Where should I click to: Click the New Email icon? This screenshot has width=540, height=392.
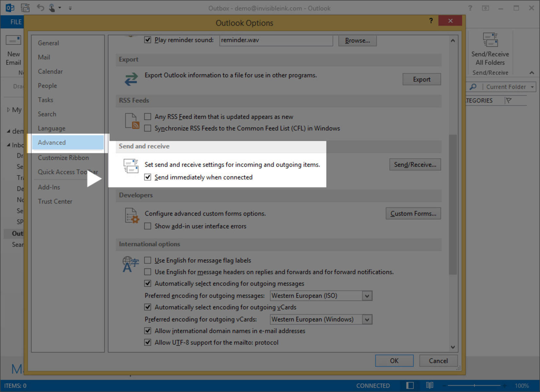click(13, 41)
